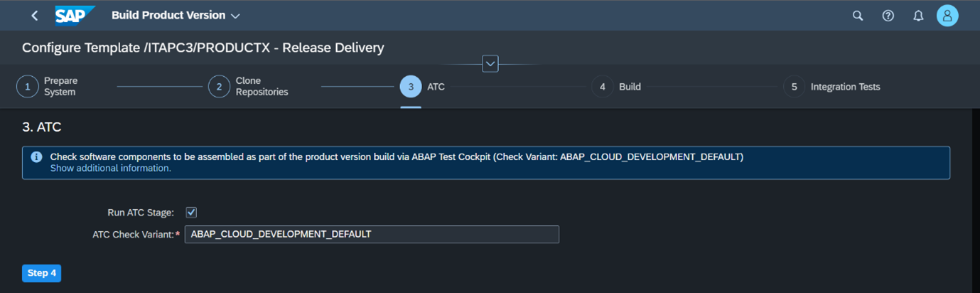
Task: Click the blue information icon in message strip
Action: tap(36, 157)
